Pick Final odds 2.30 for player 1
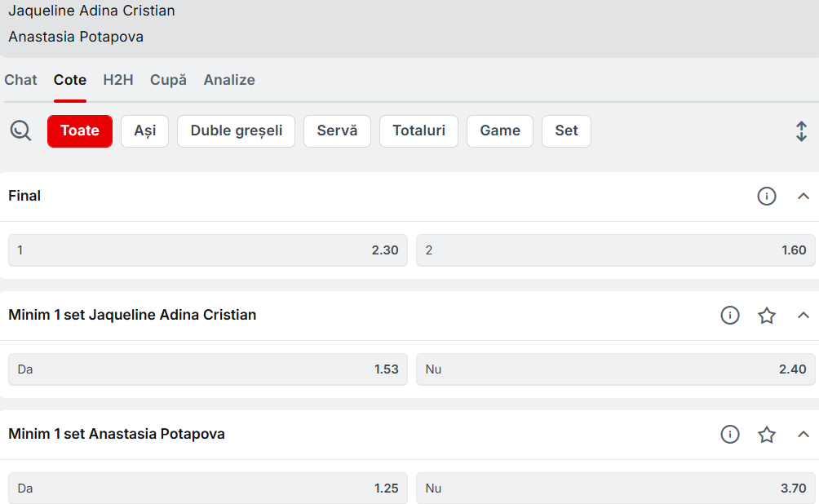This screenshot has width=819, height=504. [208, 250]
